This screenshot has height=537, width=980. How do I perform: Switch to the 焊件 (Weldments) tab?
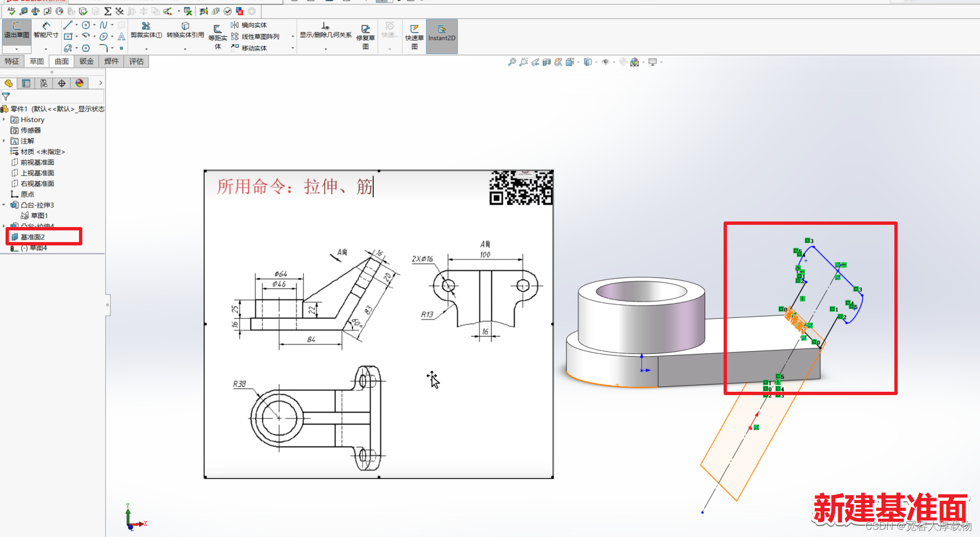pyautogui.click(x=111, y=61)
